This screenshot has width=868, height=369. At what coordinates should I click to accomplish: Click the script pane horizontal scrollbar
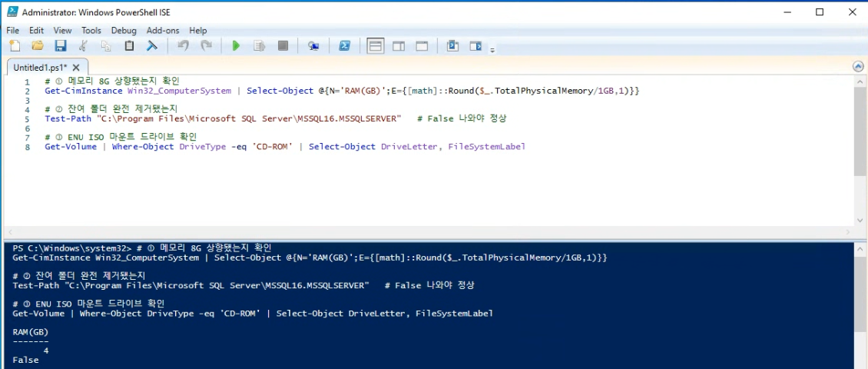click(x=428, y=232)
